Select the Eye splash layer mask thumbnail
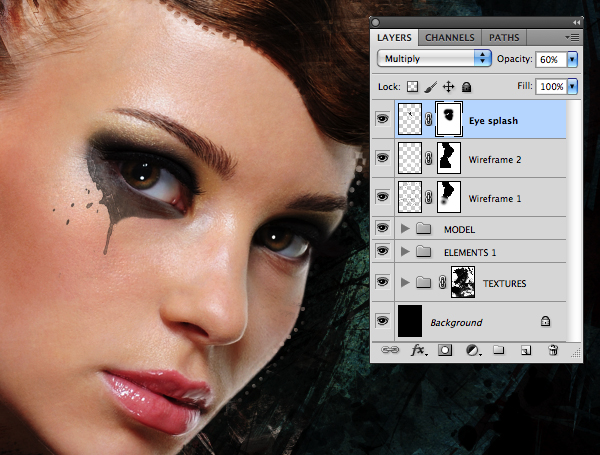This screenshot has height=455, width=600. tap(449, 119)
